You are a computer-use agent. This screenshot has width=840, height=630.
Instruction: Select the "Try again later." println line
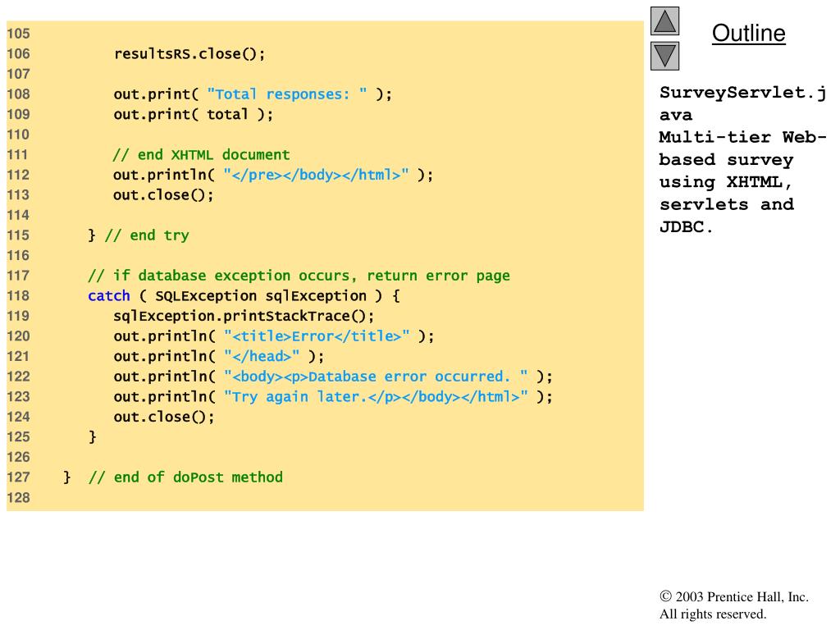(333, 397)
